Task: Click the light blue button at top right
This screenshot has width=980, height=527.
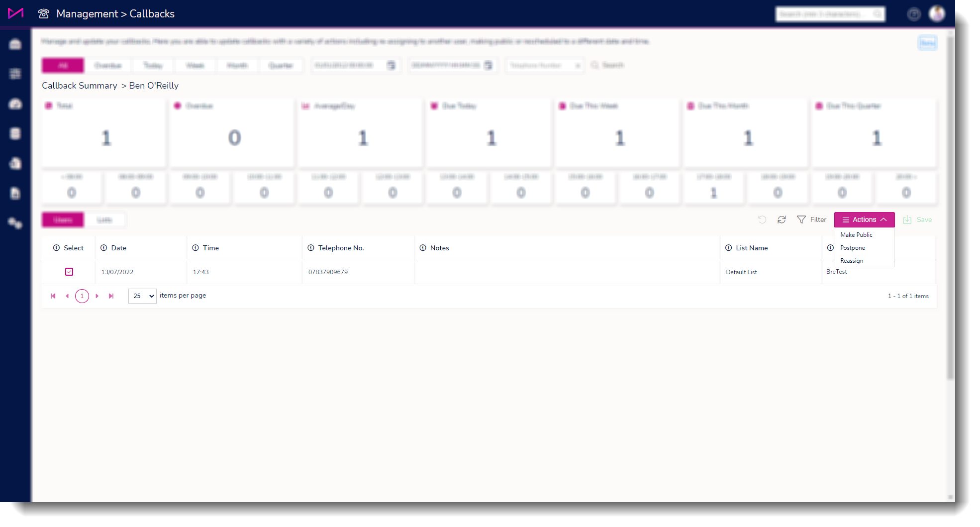Action: coord(927,43)
